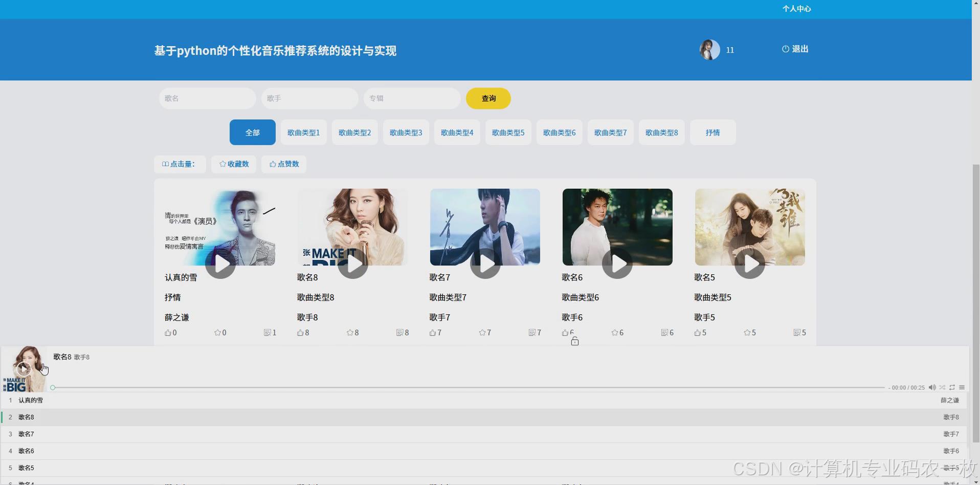This screenshot has width=980, height=485.
Task: Select the 歌名 search input field
Action: (207, 98)
